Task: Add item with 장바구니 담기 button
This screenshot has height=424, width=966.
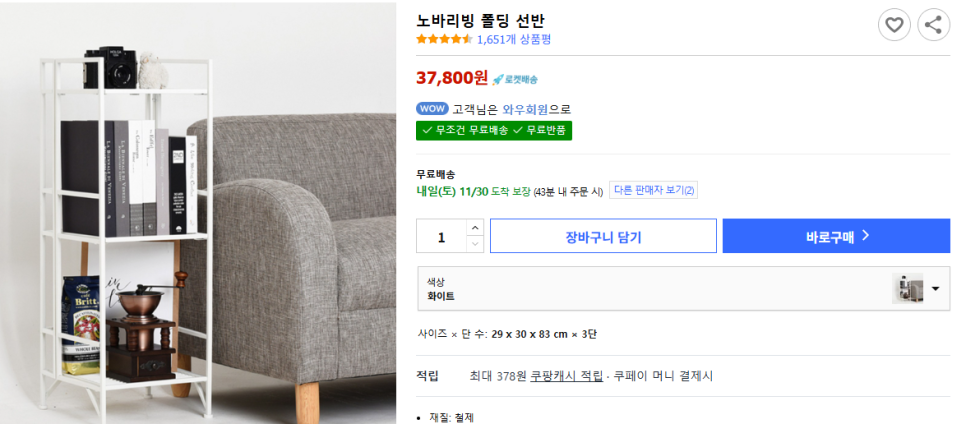Action: [603, 237]
